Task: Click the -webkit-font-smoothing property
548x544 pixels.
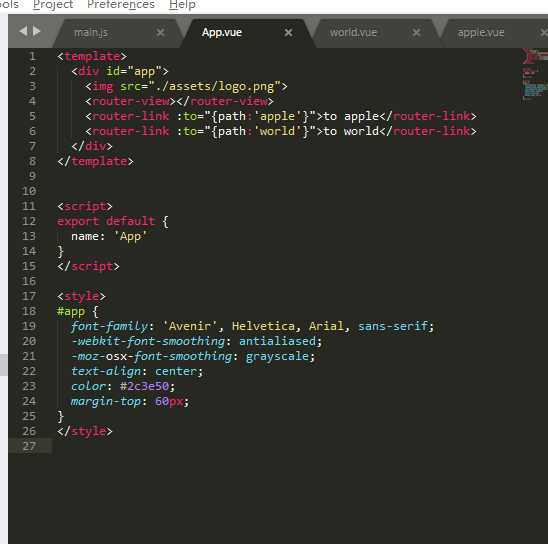Action: [x=148, y=341]
